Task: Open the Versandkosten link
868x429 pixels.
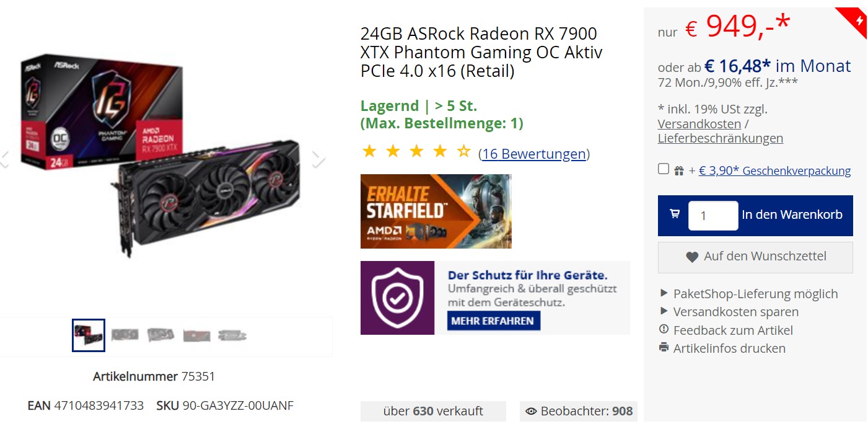Action: coord(698,124)
